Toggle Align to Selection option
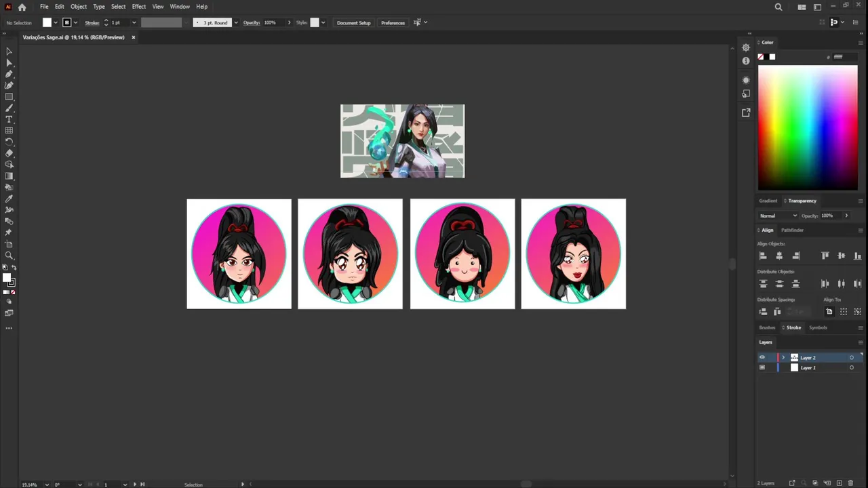 point(844,312)
